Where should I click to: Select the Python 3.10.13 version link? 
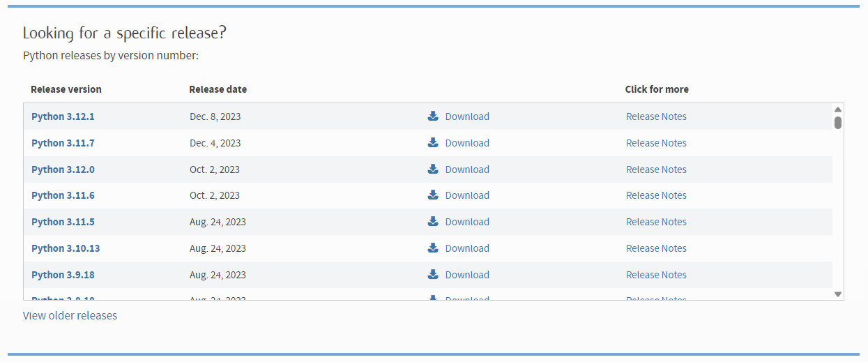click(x=66, y=248)
